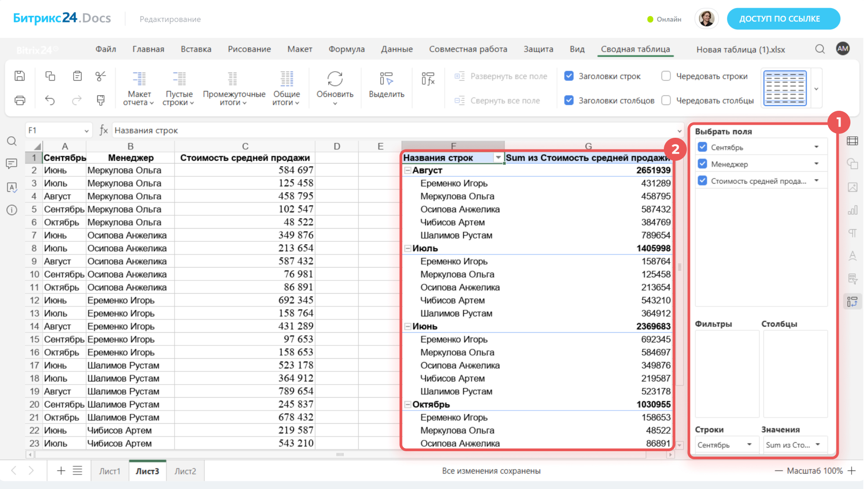Screen dimensions: 868x489
Task: Refresh pivot table with Обновить icon
Action: [335, 79]
